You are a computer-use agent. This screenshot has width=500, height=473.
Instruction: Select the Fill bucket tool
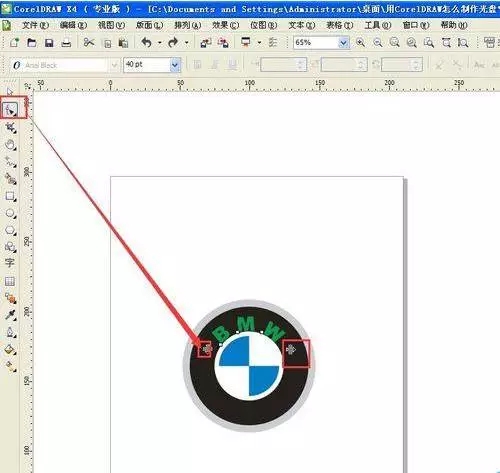coord(10,350)
